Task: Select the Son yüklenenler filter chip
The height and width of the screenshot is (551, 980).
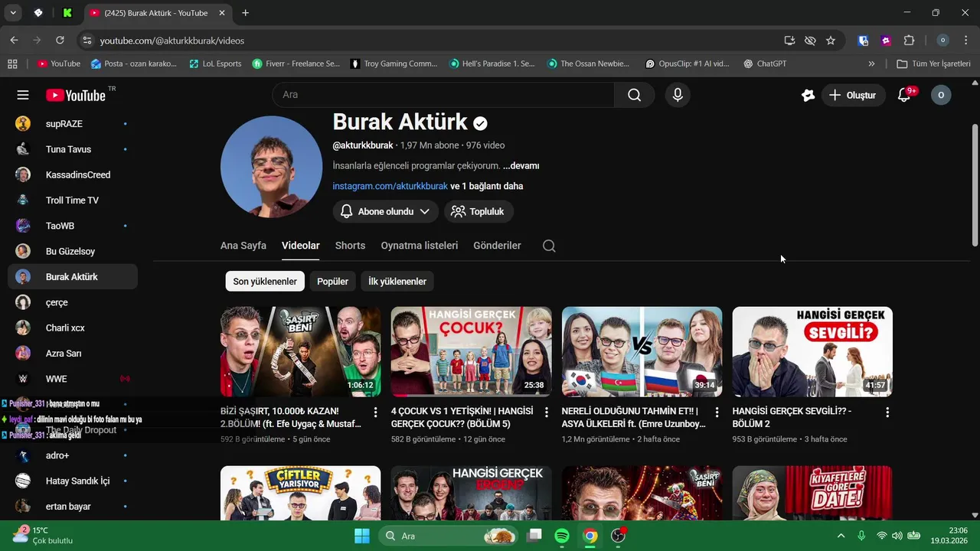Action: click(265, 282)
